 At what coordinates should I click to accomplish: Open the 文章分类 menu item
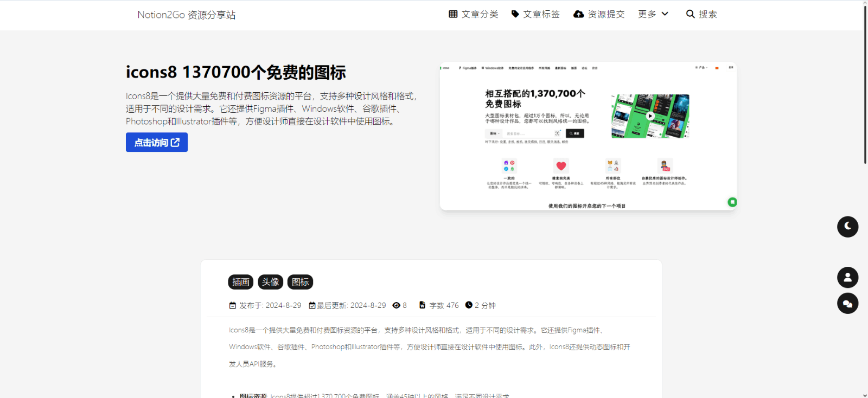click(474, 14)
